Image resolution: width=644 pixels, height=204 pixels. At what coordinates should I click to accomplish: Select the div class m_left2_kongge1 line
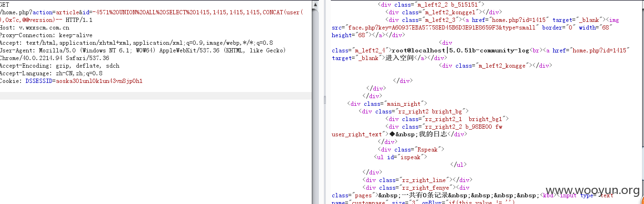[443, 12]
